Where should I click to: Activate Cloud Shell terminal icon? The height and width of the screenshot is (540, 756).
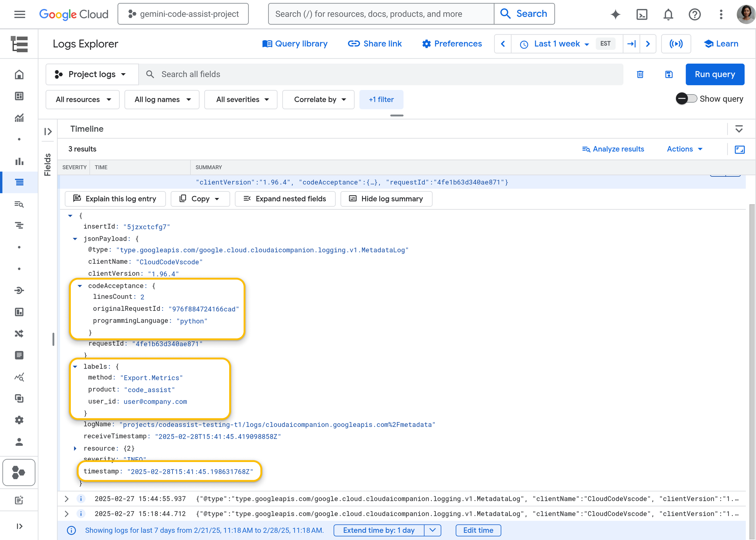(x=642, y=14)
